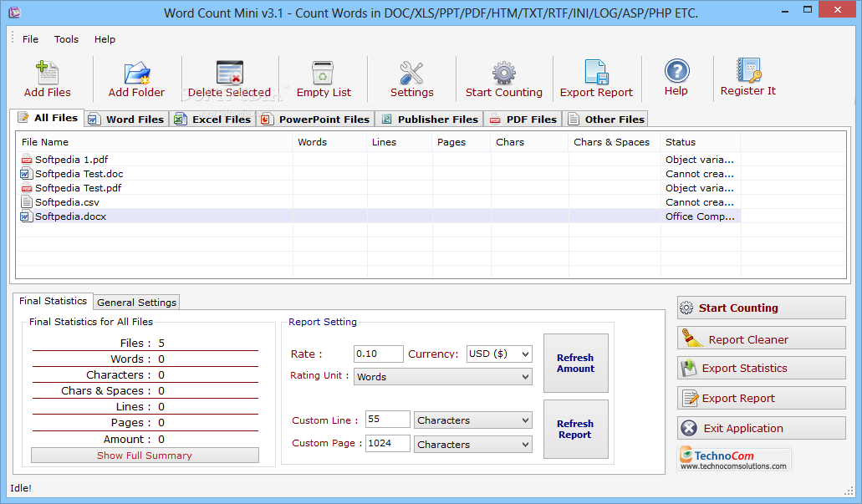This screenshot has width=862, height=504.
Task: Click the Export Report toolbar icon
Action: (596, 73)
